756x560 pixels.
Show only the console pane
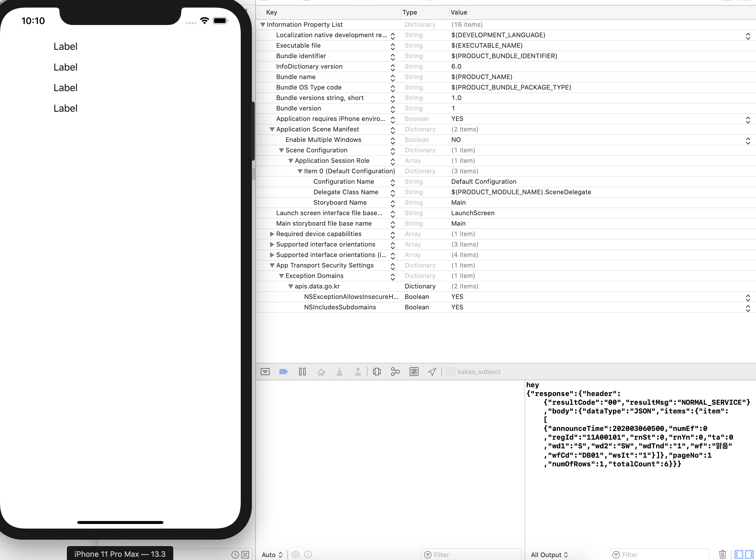749,554
